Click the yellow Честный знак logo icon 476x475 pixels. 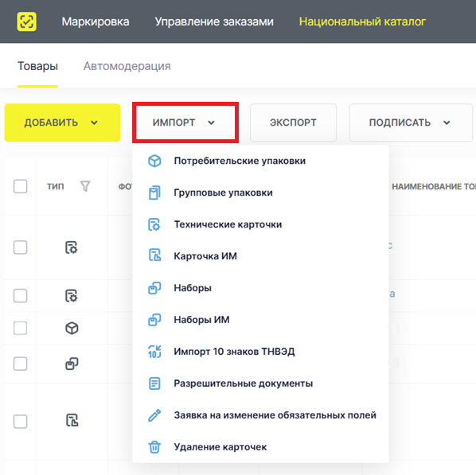tap(27, 21)
